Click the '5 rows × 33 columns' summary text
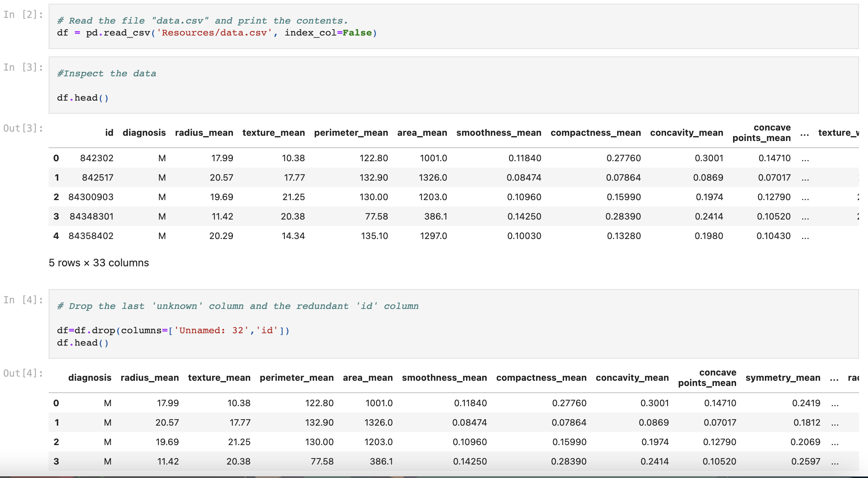 (99, 263)
